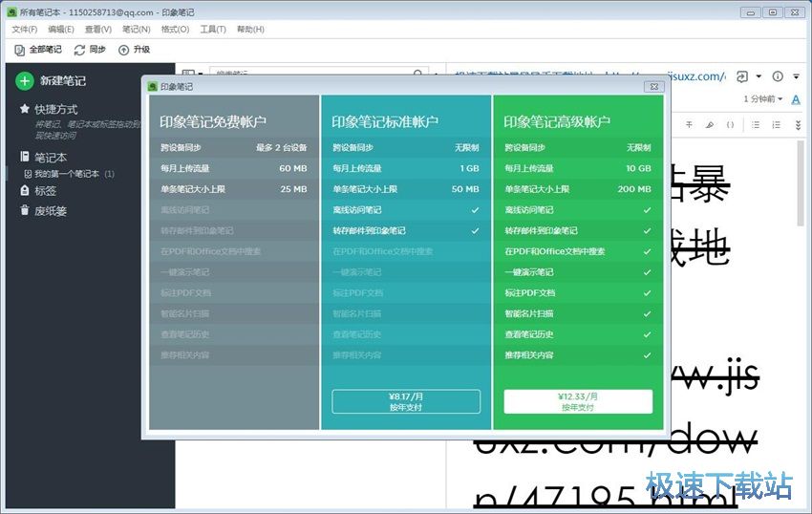
Task: Open the 工具(T) menu
Action: (x=213, y=30)
